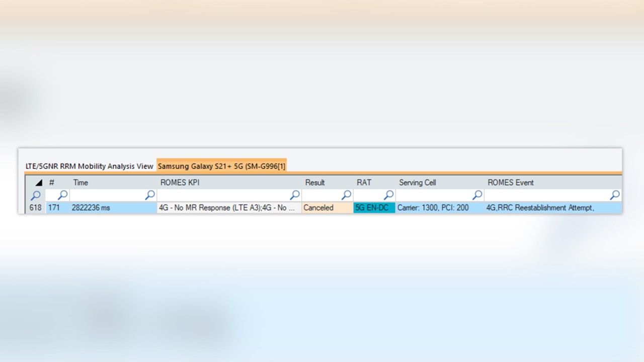Sort by the ROMES Event column header

tap(511, 183)
